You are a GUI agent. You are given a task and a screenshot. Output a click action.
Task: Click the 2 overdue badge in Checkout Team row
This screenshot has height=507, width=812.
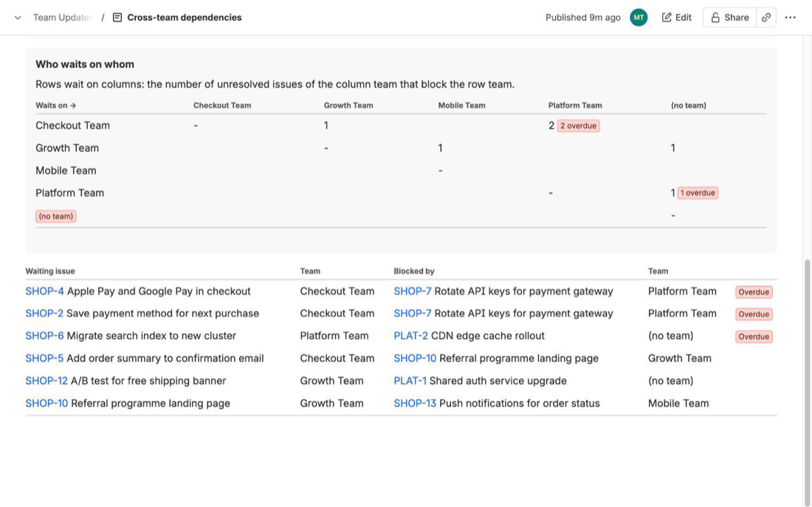pos(579,126)
